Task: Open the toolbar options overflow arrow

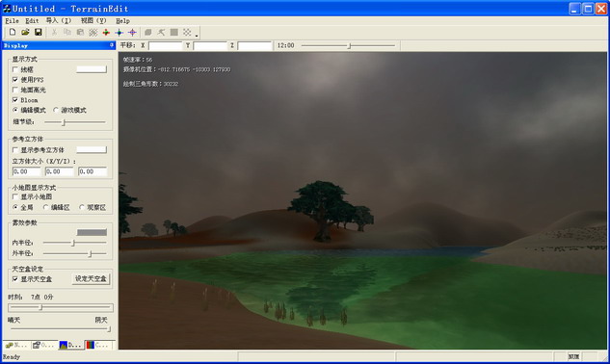Action: click(197, 35)
